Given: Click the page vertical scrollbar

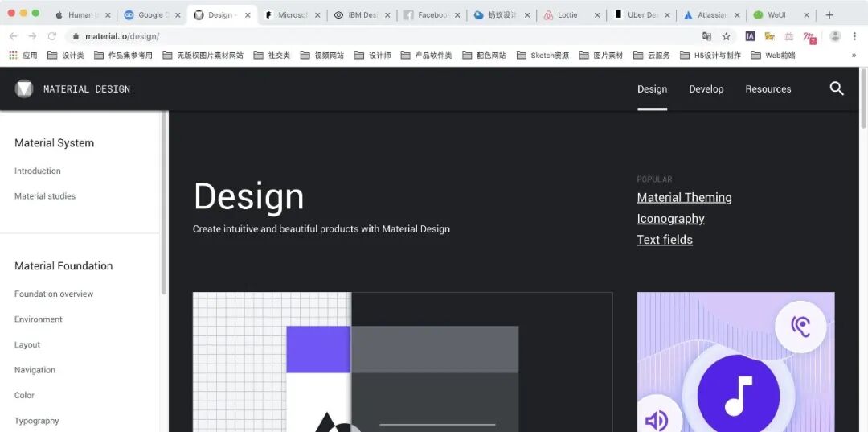Looking at the screenshot, I should pos(863,100).
